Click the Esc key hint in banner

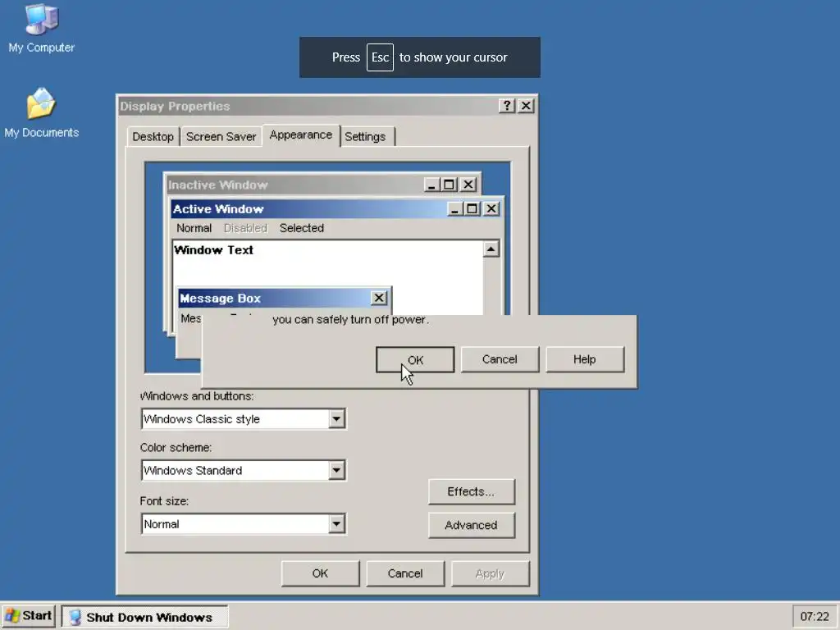(x=380, y=57)
